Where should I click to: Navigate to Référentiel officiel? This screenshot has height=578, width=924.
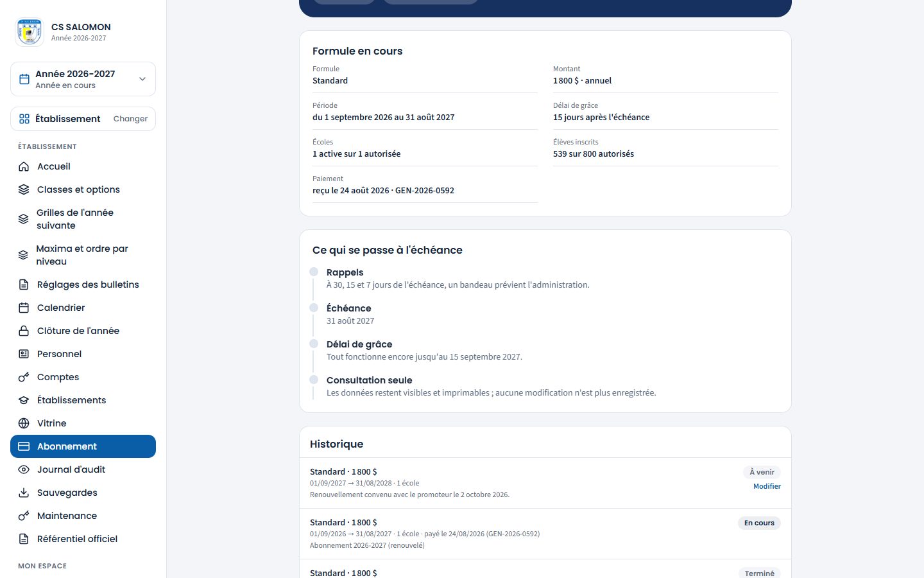[83, 539]
